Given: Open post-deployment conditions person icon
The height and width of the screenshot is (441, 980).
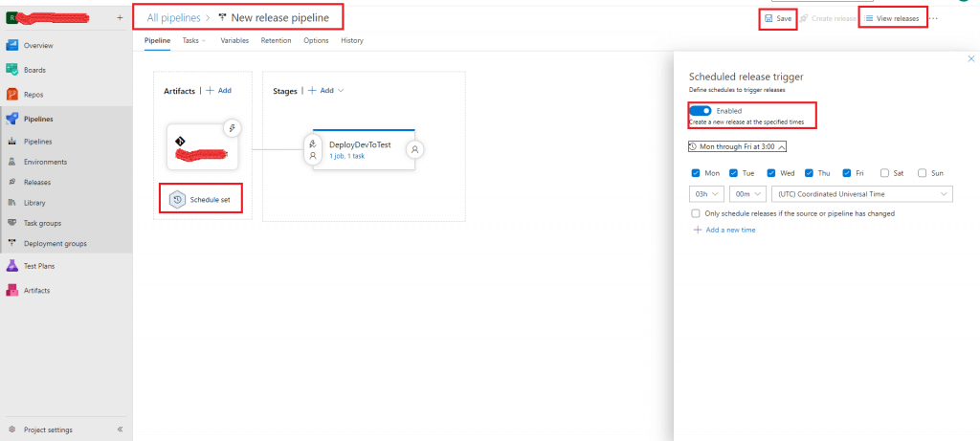Looking at the screenshot, I should (415, 150).
